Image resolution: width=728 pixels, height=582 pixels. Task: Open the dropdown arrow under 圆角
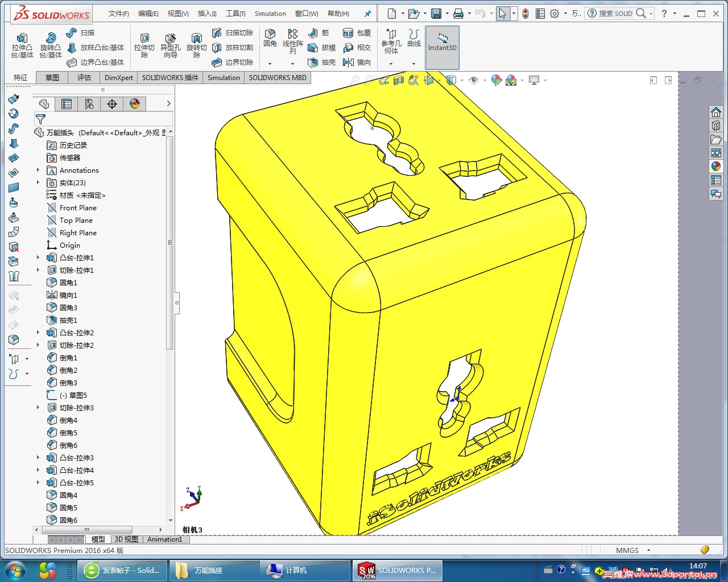(270, 64)
